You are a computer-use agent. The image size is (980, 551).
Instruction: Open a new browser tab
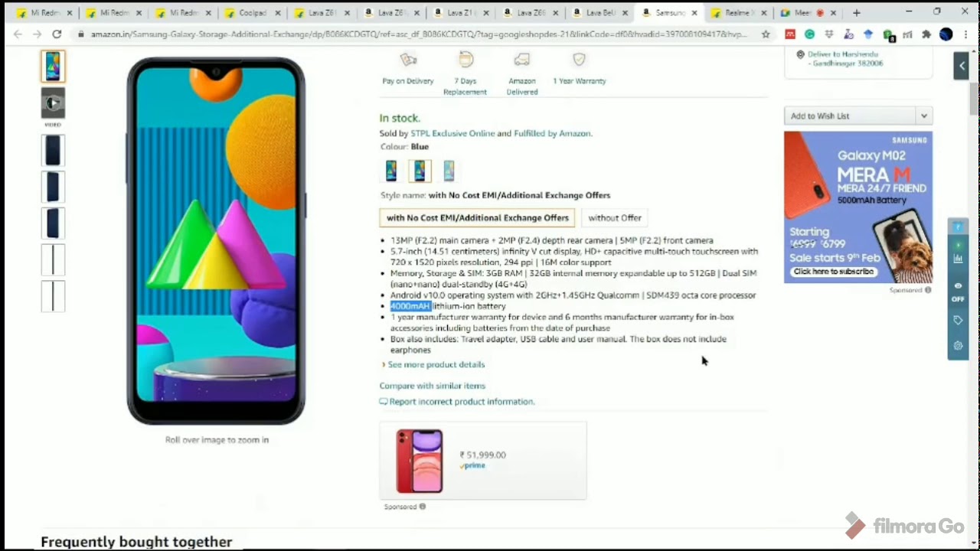point(857,13)
